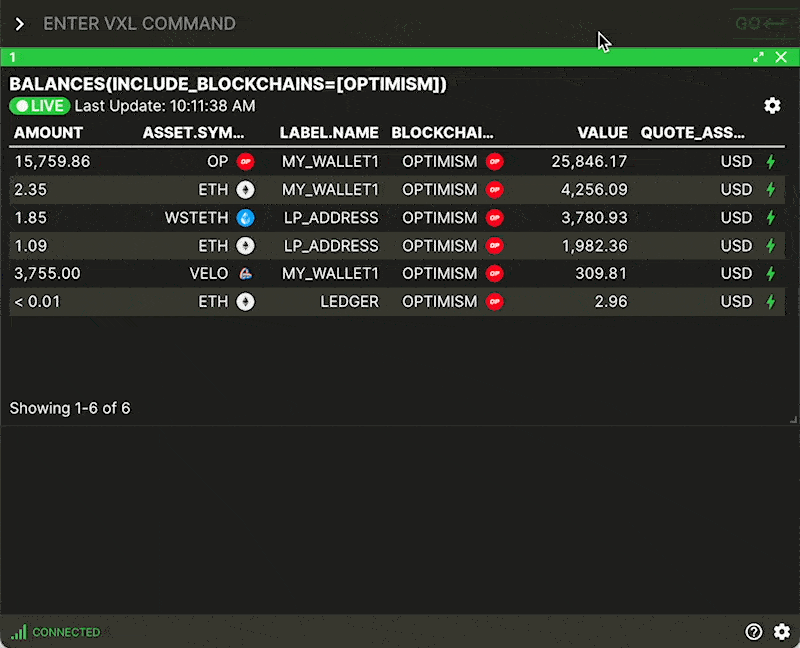Click the lightning bolt in the WSTETH row

(771, 218)
